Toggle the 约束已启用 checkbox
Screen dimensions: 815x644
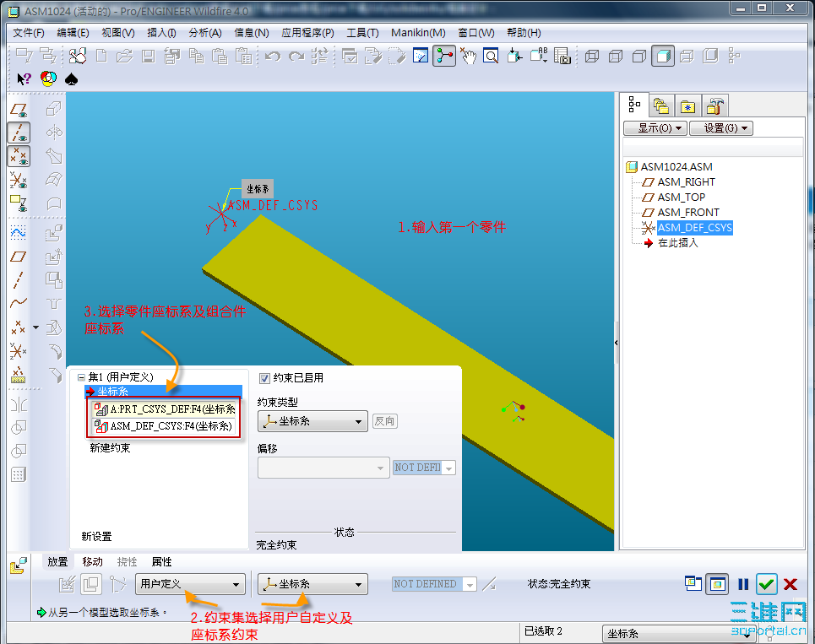264,379
